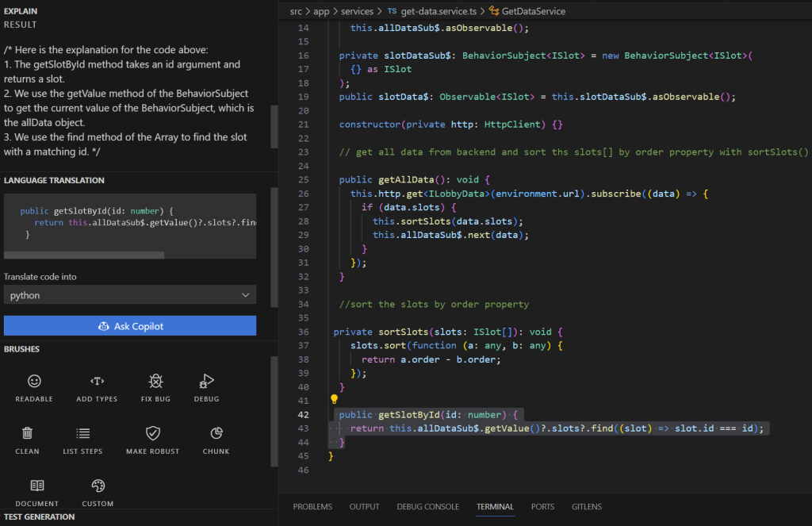Click GetDataService in the breadcrumb

coord(533,11)
